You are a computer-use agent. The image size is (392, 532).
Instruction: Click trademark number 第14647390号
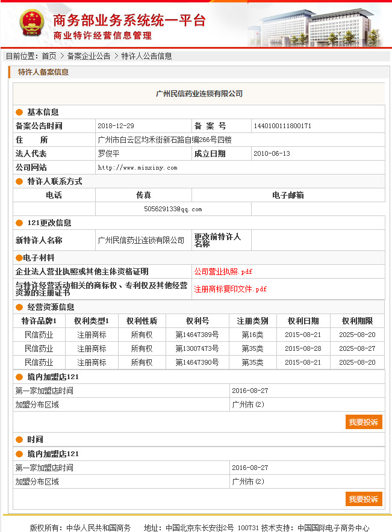(x=197, y=363)
